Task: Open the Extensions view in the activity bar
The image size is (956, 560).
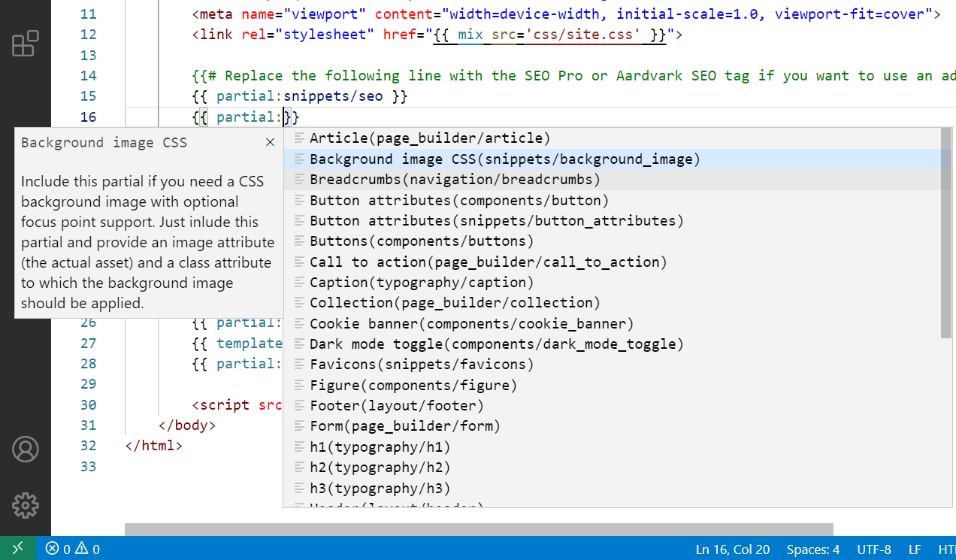Action: click(x=25, y=44)
